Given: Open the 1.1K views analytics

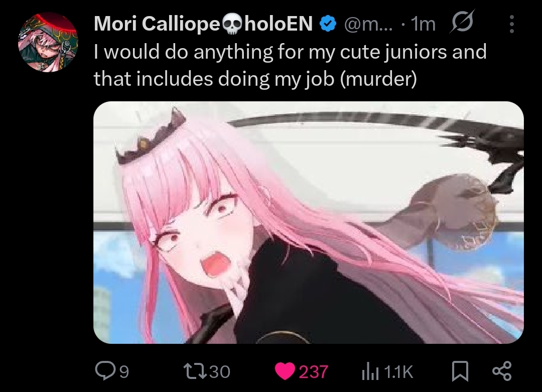Looking at the screenshot, I should (398, 372).
